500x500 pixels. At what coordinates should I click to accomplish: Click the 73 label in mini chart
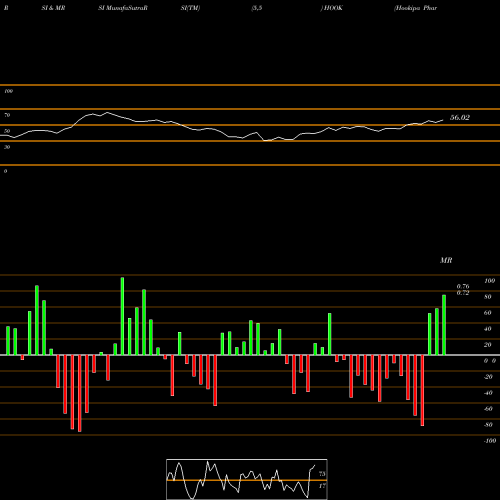click(322, 474)
